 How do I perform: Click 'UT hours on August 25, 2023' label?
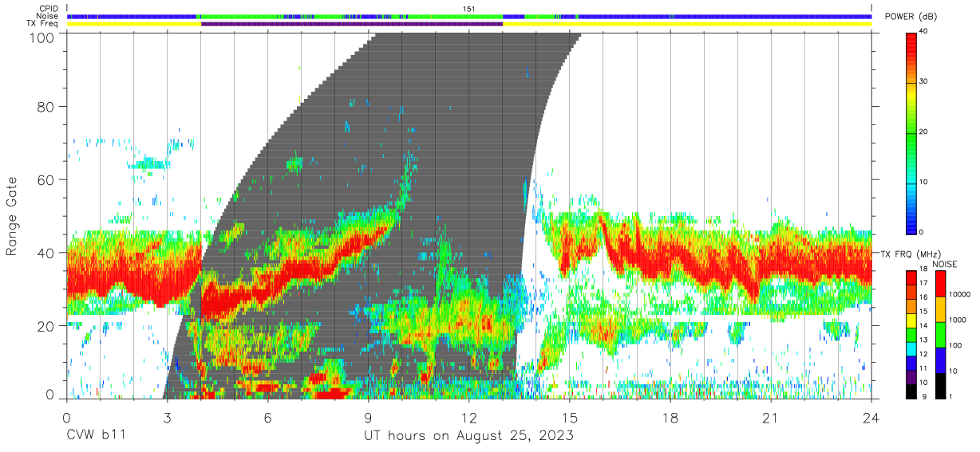click(x=468, y=436)
